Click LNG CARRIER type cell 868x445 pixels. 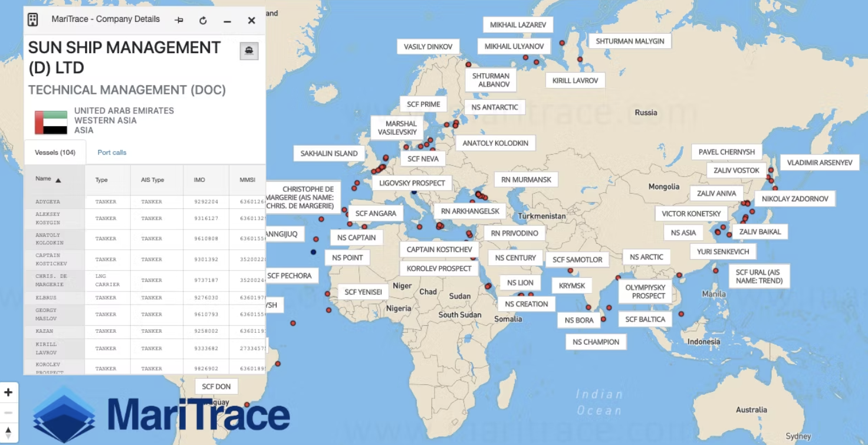[x=107, y=280]
